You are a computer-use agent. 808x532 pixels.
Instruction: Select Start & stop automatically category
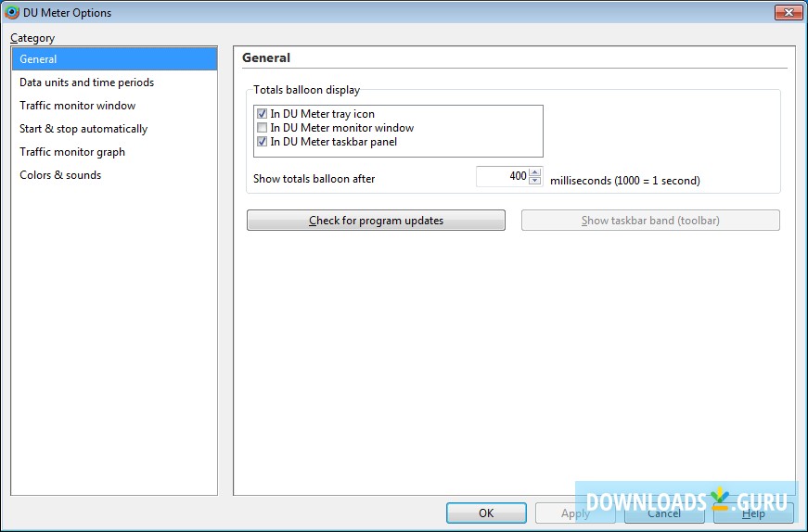click(114, 128)
